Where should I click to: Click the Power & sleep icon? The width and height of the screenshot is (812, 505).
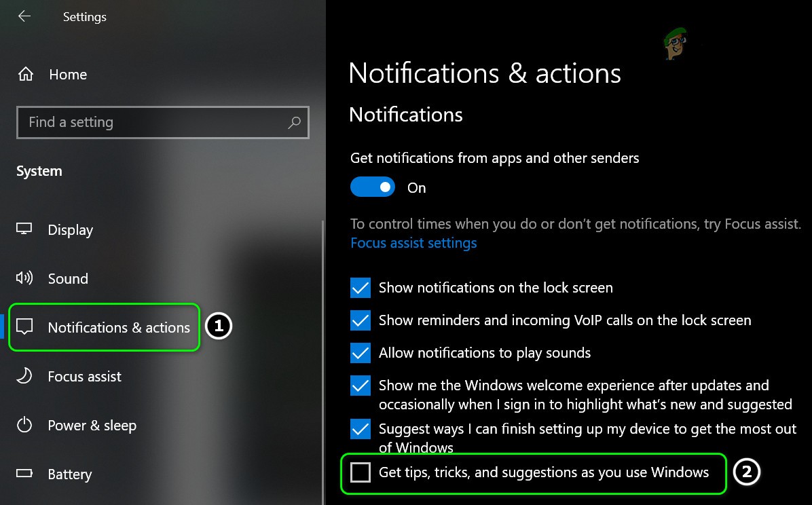point(24,425)
